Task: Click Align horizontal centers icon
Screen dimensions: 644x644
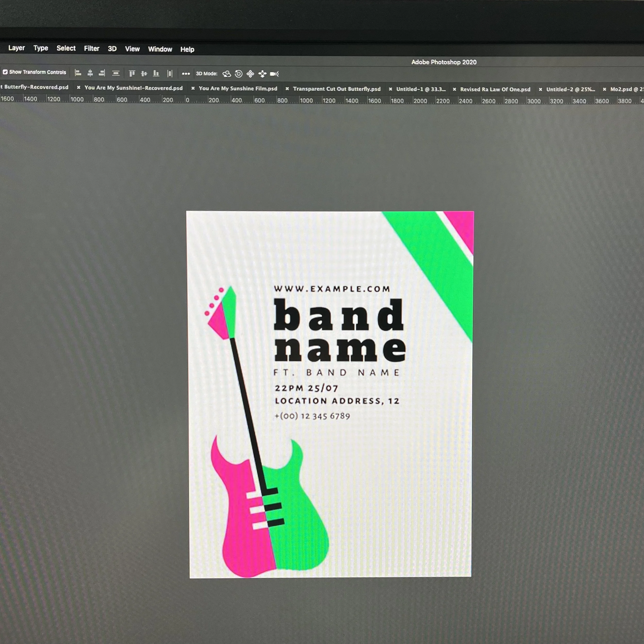Action: click(90, 73)
